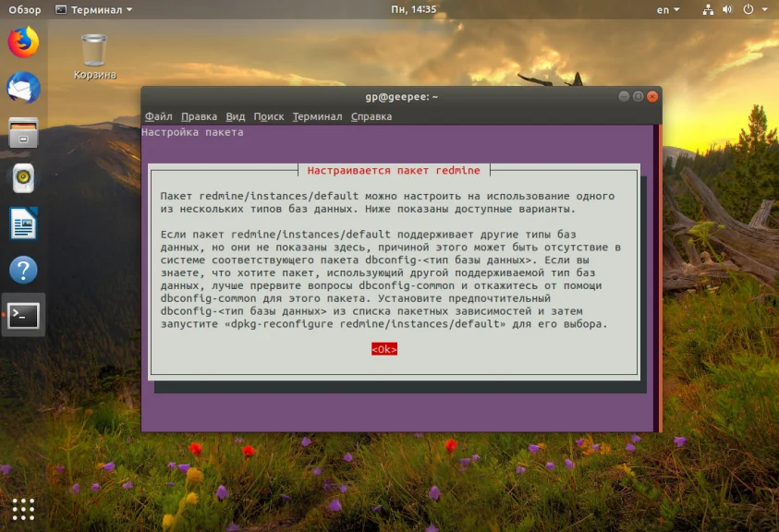This screenshot has height=532, width=779.
Task: Open the Правка menu
Action: [x=199, y=116]
